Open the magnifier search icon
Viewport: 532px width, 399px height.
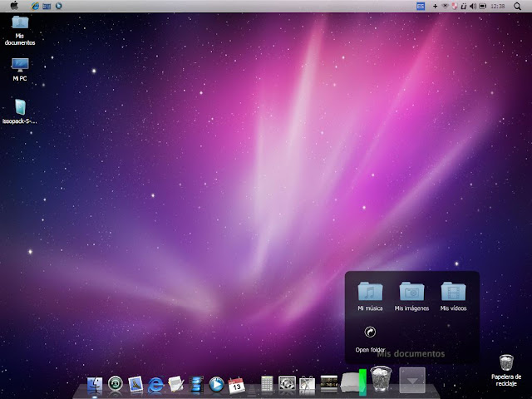click(517, 6)
